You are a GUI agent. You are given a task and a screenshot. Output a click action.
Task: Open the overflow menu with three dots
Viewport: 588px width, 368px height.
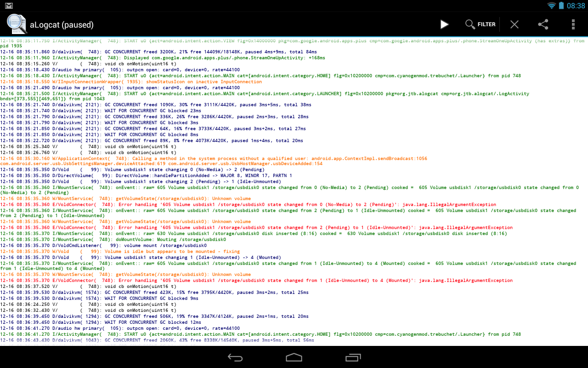(573, 24)
